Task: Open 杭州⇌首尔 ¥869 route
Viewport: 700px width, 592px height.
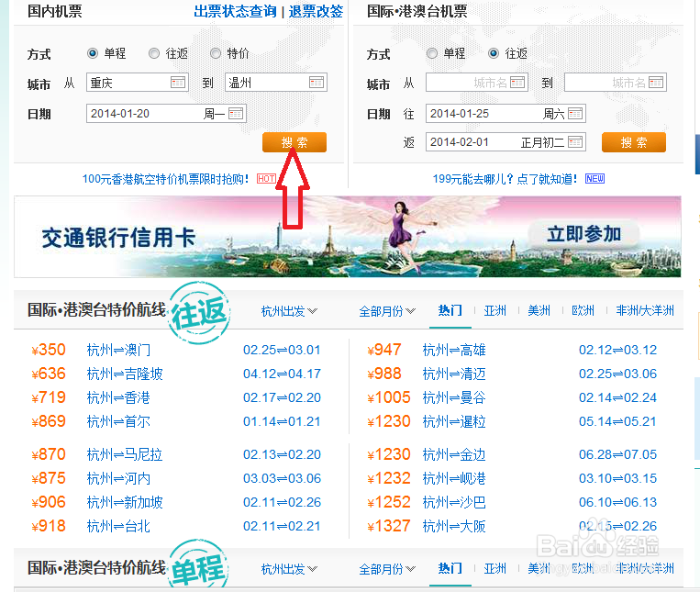Action: coord(118,421)
